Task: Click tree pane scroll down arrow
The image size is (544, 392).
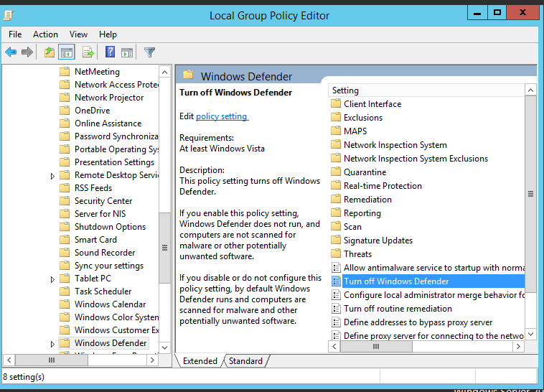Action: click(x=165, y=347)
